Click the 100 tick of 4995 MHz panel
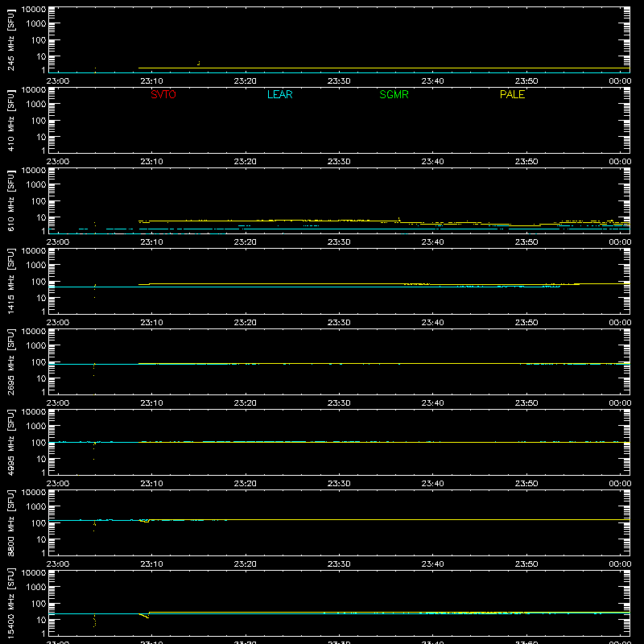 pos(39,443)
